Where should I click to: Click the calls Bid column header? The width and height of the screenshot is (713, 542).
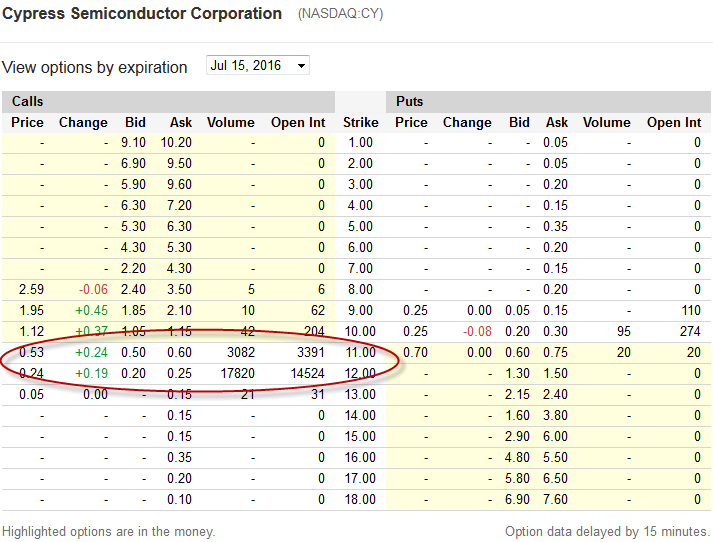[135, 122]
